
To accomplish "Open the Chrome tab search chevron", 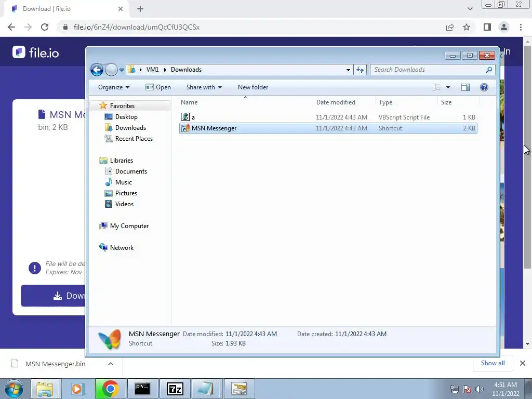I will pyautogui.click(x=470, y=9).
